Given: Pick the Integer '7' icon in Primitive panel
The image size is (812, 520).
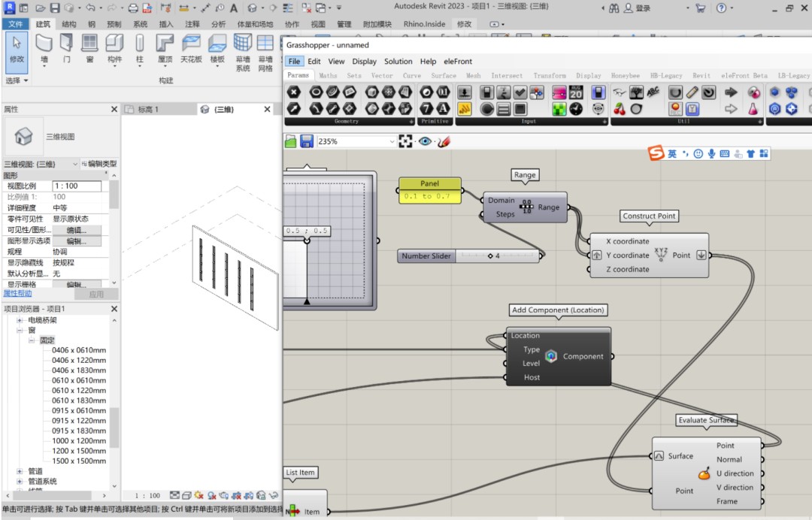Looking at the screenshot, I should [426, 109].
